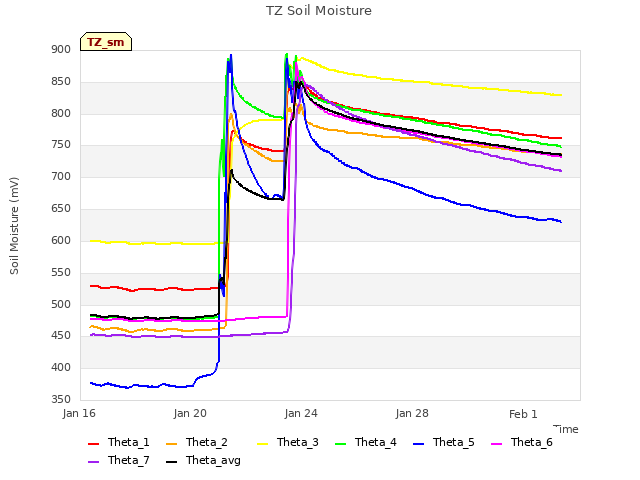The width and height of the screenshot is (640, 480).
Task: Click the Jan 20 x-axis tick label
Action: coord(190,413)
